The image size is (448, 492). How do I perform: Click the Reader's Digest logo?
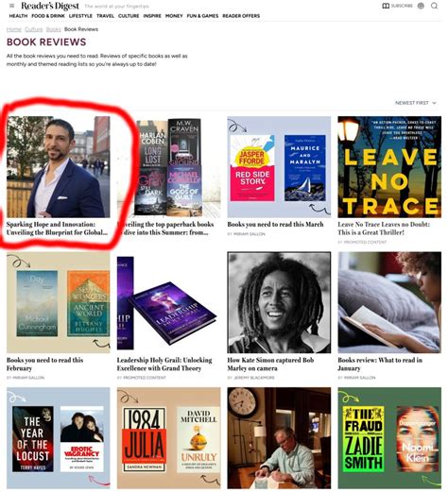tap(50, 6)
